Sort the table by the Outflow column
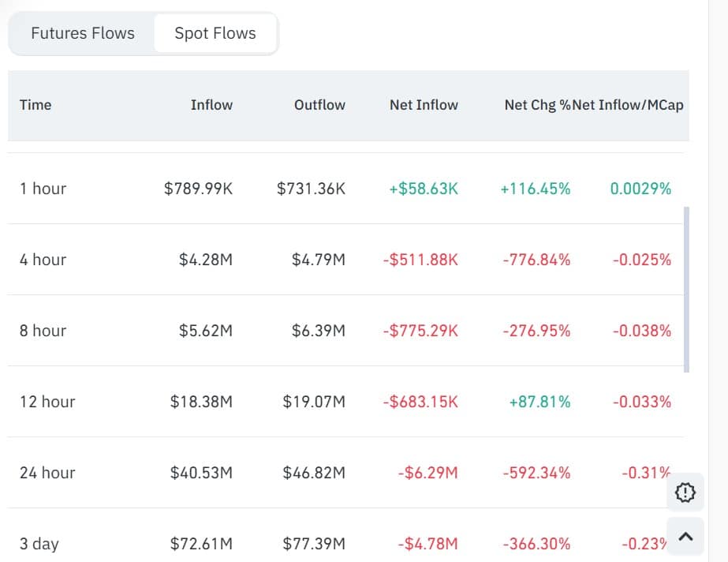This screenshot has height=562, width=728. click(319, 104)
